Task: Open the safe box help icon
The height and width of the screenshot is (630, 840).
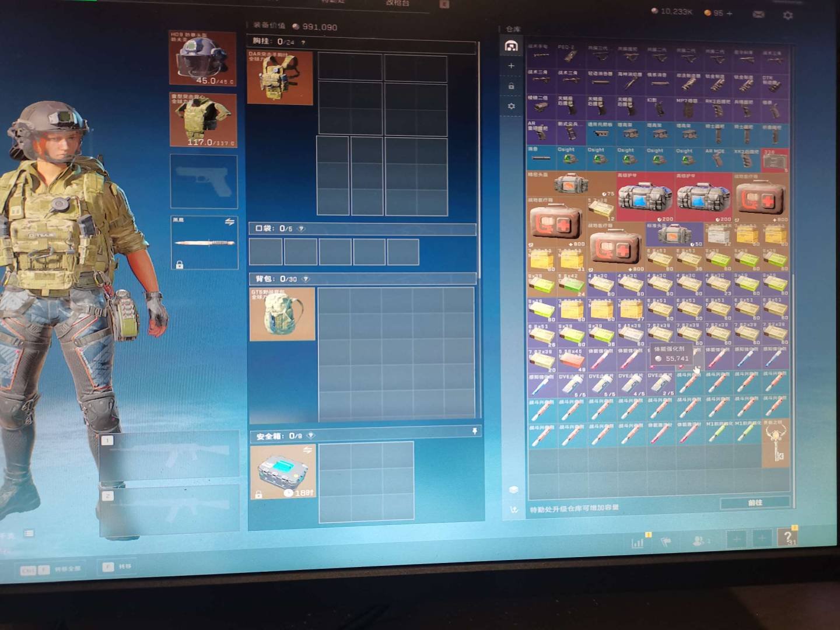Action: [x=311, y=436]
